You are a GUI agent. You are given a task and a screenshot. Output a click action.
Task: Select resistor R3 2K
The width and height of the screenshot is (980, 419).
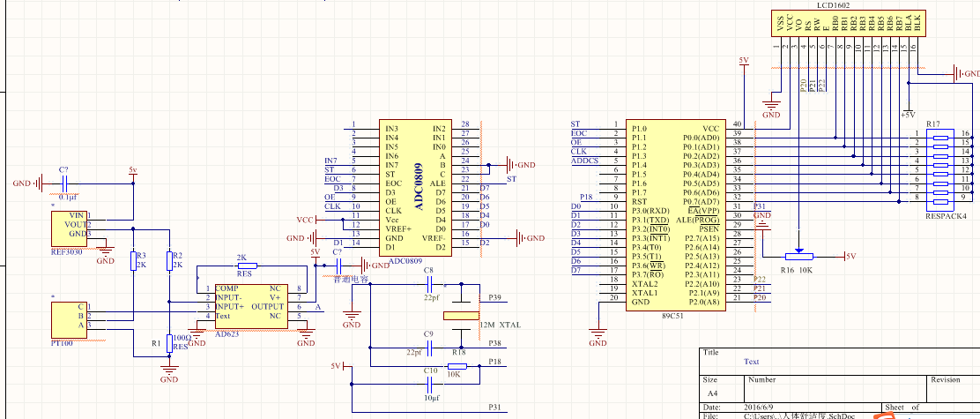[133, 260]
